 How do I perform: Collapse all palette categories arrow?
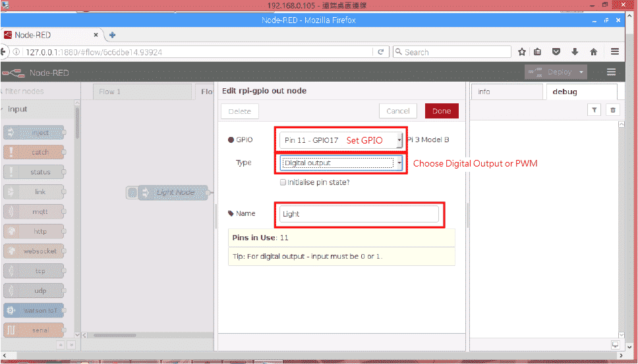coord(61,345)
